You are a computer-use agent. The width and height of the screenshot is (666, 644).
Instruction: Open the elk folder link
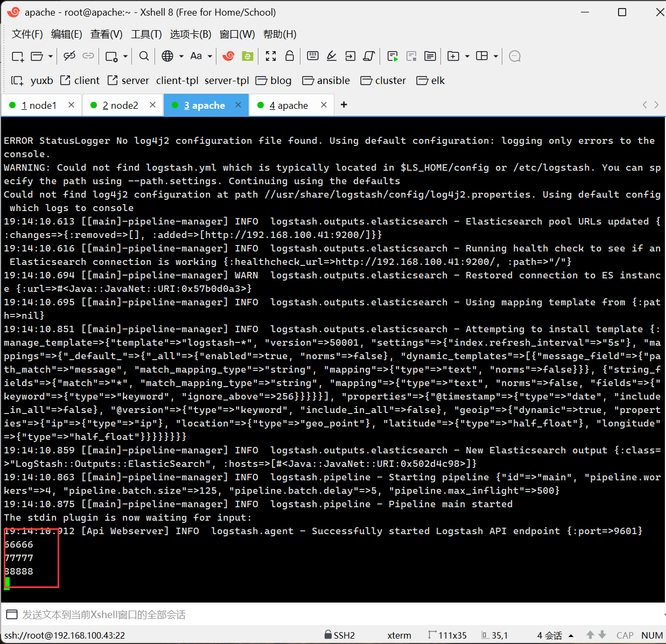tap(431, 81)
